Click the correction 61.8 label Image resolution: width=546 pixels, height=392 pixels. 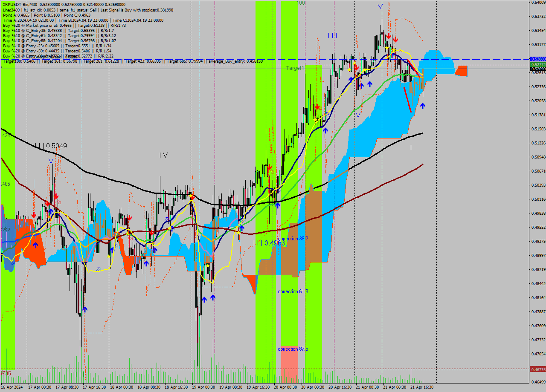[293, 291]
